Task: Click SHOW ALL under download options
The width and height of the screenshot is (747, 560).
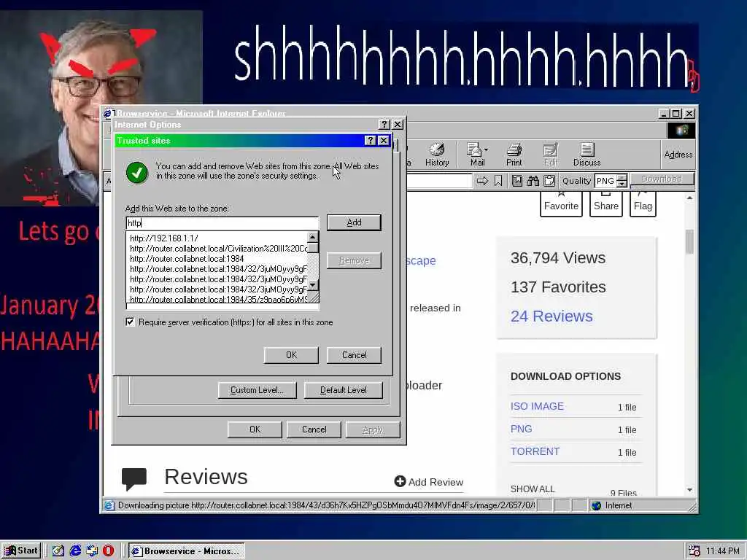Action: 533,489
